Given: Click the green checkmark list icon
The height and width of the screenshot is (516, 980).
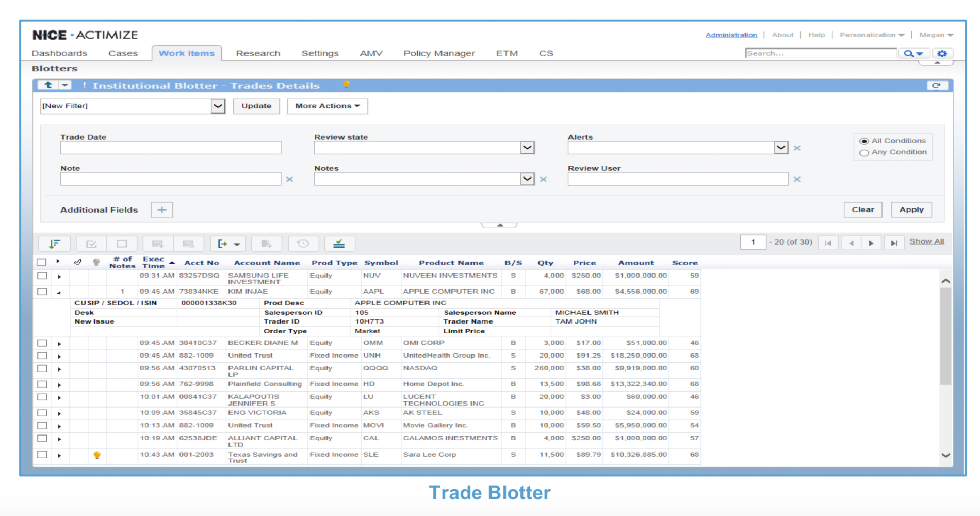Looking at the screenshot, I should click(339, 244).
